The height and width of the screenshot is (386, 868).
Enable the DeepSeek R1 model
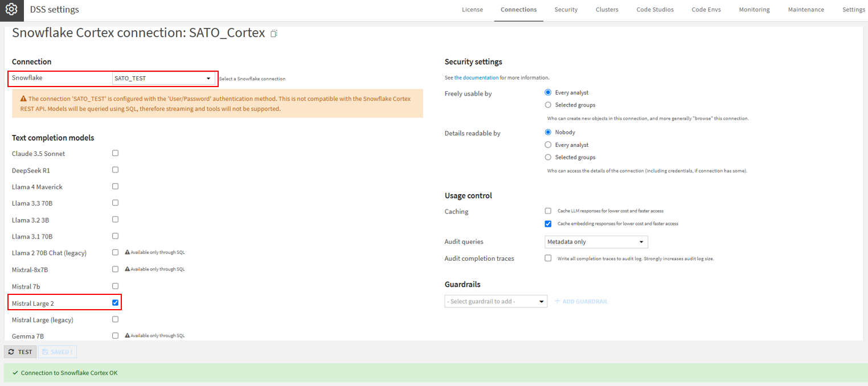[x=115, y=170]
